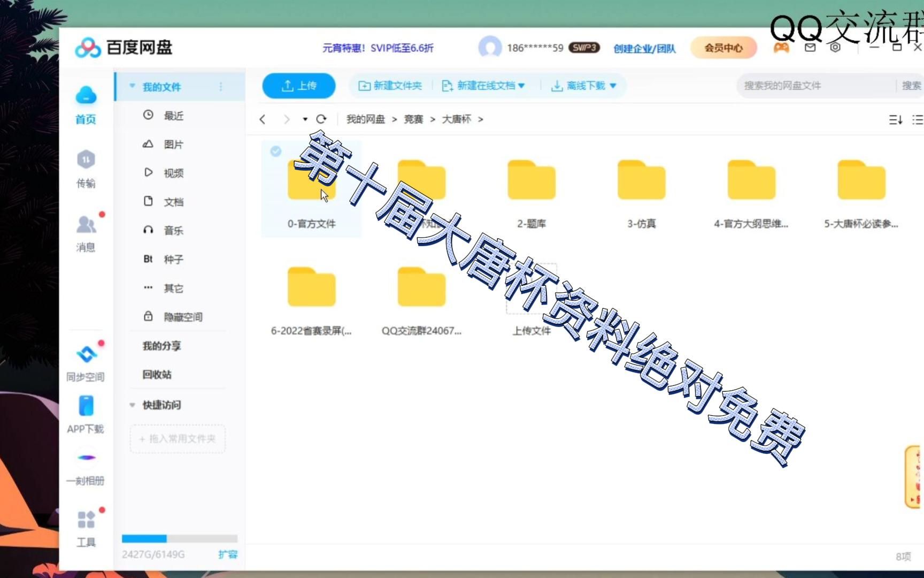Click the 搜索 search button
The width and height of the screenshot is (924, 578).
911,86
